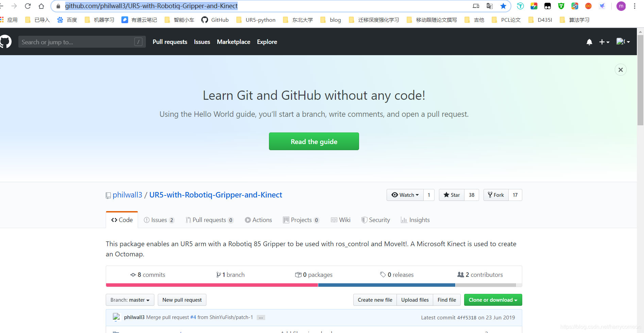
Task: Click the site lock icon in address bar
Action: click(58, 6)
